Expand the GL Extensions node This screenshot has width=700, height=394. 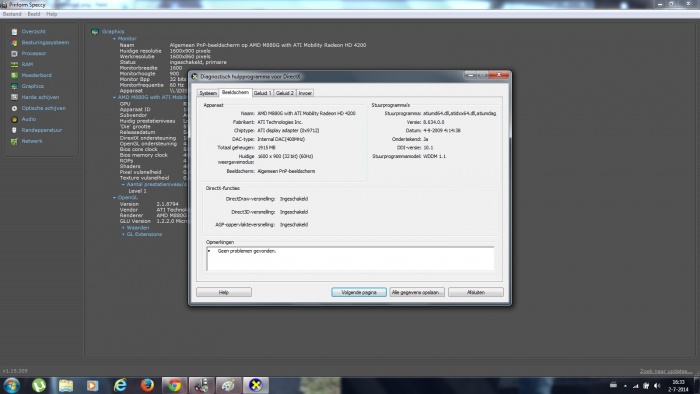[124, 234]
